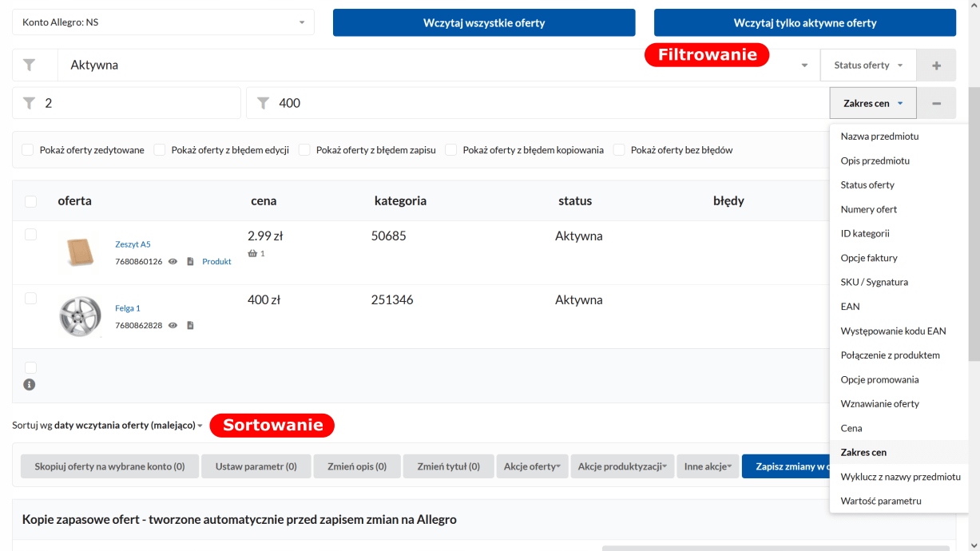Toggle the select-all checkbox in table header

click(x=30, y=201)
